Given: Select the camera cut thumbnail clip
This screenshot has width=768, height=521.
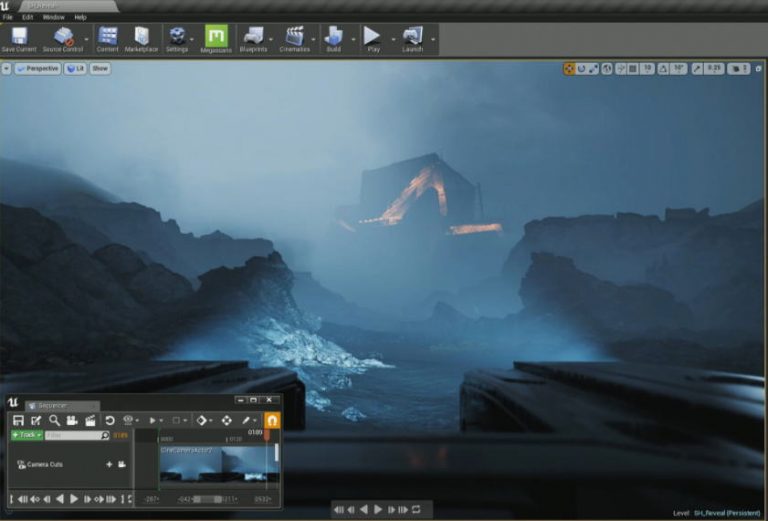Looking at the screenshot, I should (x=219, y=466).
